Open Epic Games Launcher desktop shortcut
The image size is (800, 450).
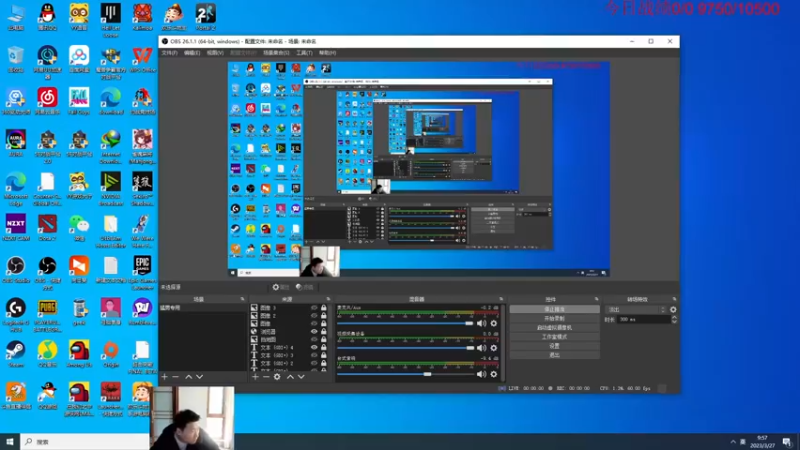tap(142, 273)
